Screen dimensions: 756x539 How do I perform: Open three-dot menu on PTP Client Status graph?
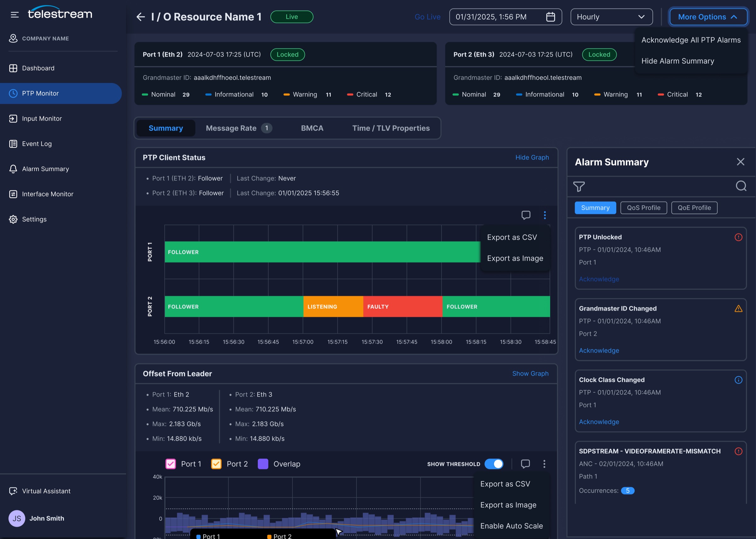[x=545, y=215]
